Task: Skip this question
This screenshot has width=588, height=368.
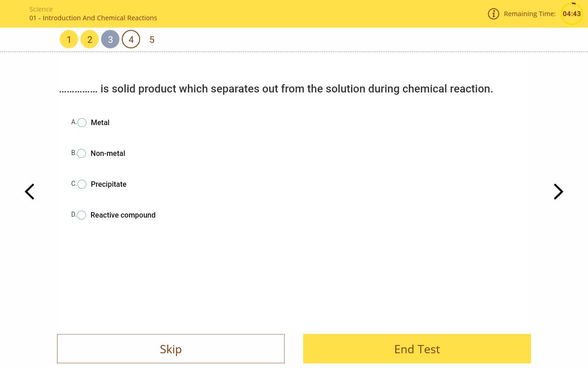Action: [171, 349]
